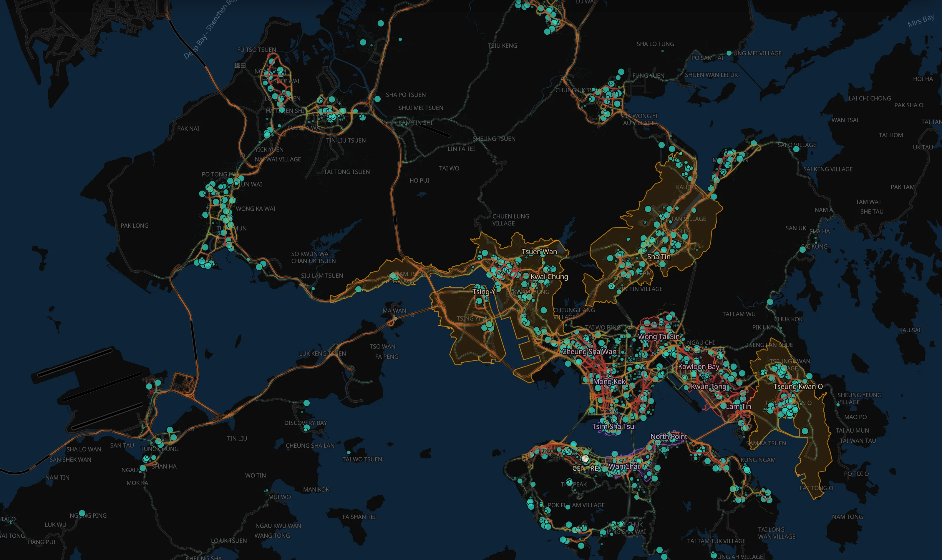Screen dimensions: 942x560
Task: Click the LAI CHI CHONG label
Action: (x=870, y=99)
